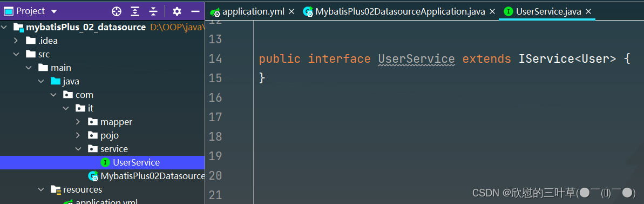Click the 'public' keyword on line 14

[280, 59]
